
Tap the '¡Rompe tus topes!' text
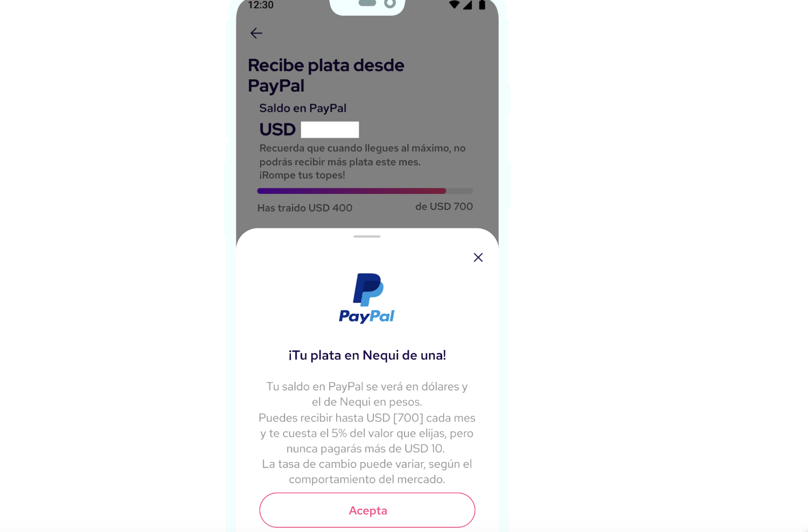click(x=302, y=175)
